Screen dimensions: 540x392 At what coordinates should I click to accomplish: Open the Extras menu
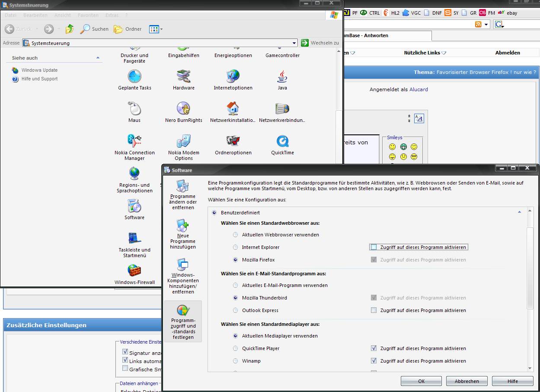pyautogui.click(x=112, y=15)
